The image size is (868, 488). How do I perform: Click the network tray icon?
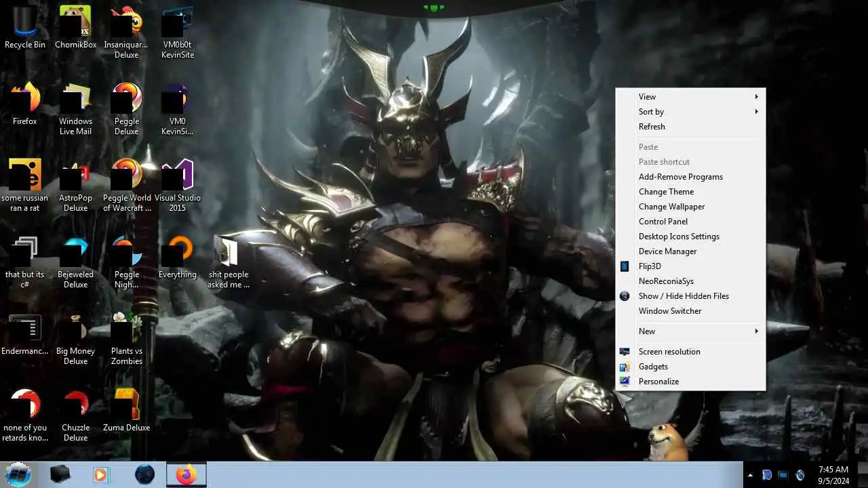[783, 475]
